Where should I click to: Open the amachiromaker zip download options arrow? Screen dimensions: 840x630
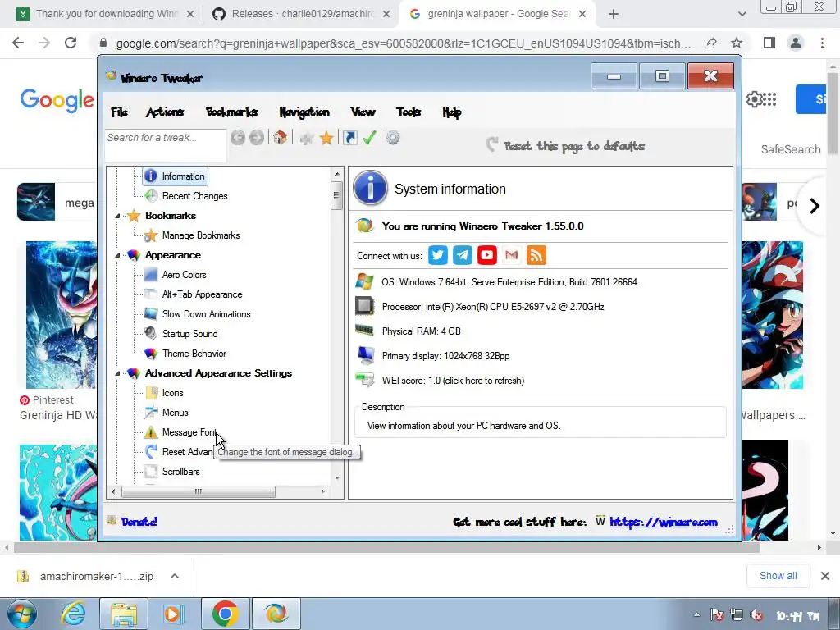(174, 576)
